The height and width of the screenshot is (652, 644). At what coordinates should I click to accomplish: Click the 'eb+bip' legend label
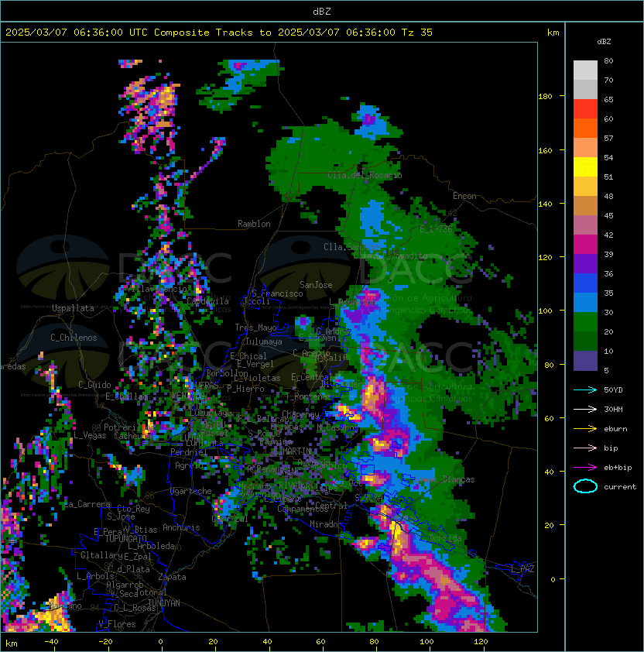pos(618,468)
